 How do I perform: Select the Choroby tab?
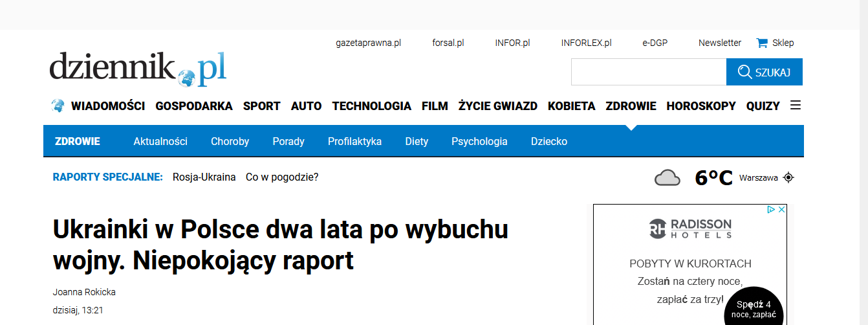click(x=230, y=141)
